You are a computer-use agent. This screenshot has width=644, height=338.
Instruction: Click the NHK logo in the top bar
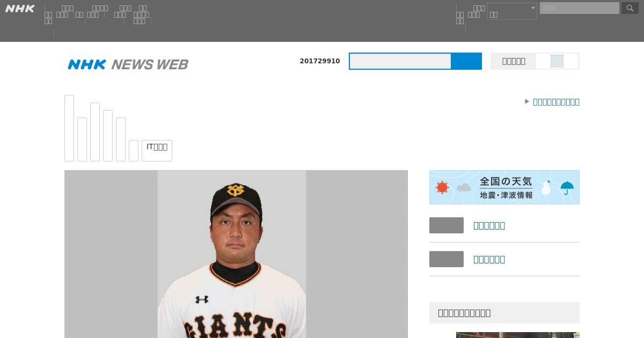coord(20,9)
